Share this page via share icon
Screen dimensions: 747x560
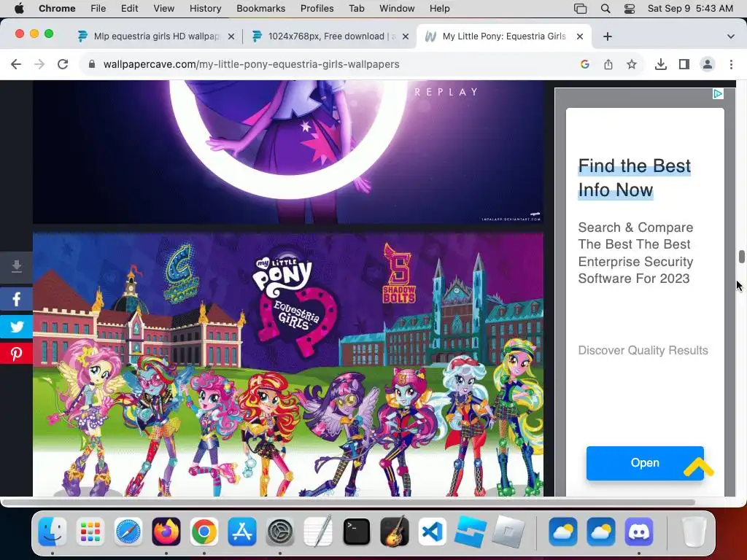(608, 64)
